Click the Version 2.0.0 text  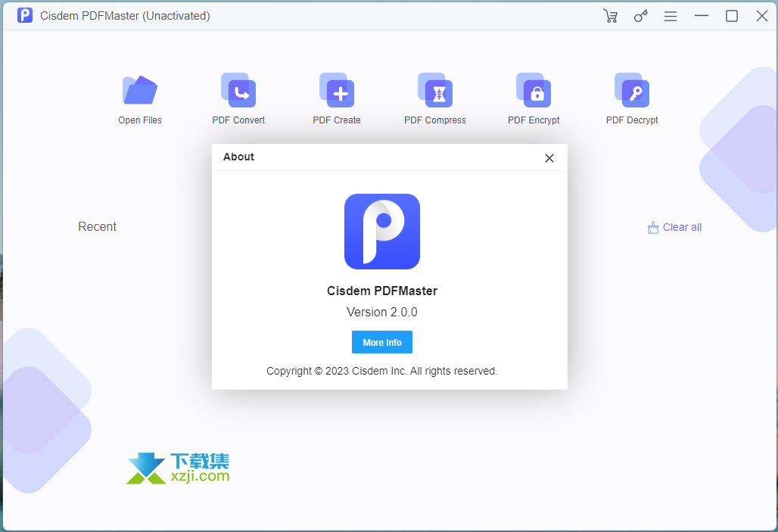[x=382, y=312]
